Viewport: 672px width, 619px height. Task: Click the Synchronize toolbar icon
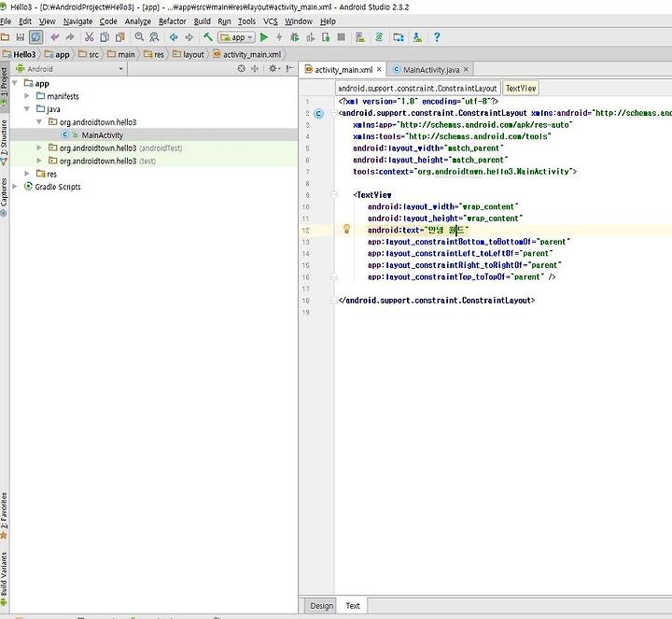35,37
